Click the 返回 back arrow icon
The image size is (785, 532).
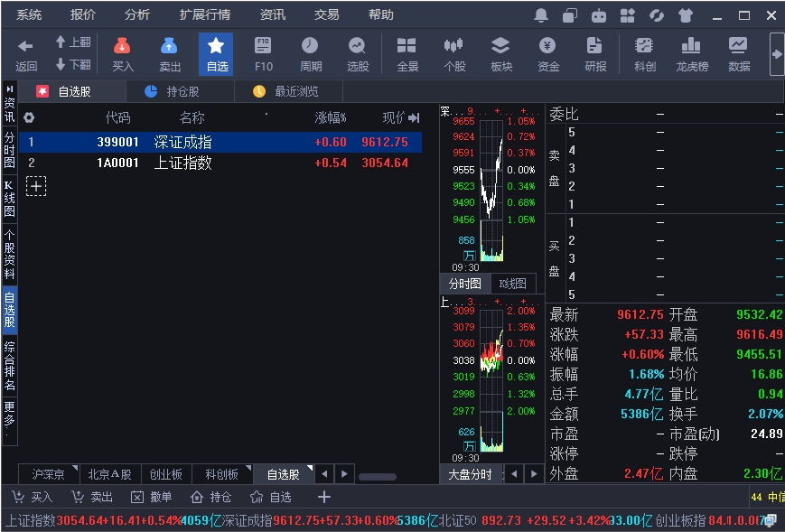click(x=25, y=47)
